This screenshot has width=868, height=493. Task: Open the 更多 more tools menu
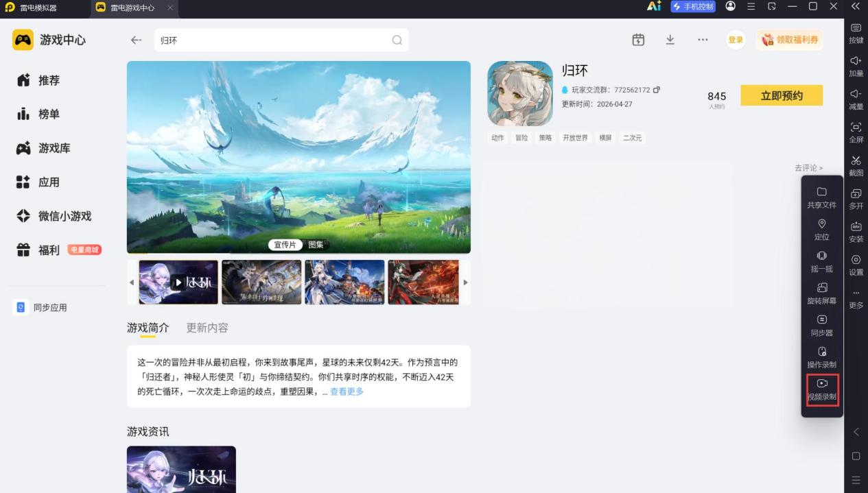[856, 298]
